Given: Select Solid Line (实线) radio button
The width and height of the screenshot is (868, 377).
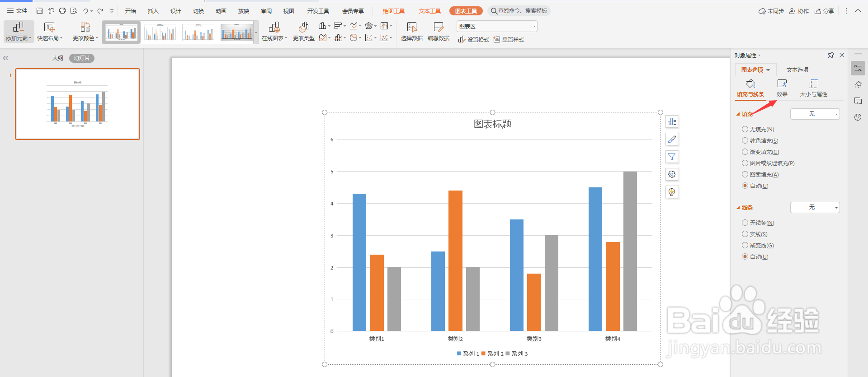Looking at the screenshot, I should pos(745,234).
